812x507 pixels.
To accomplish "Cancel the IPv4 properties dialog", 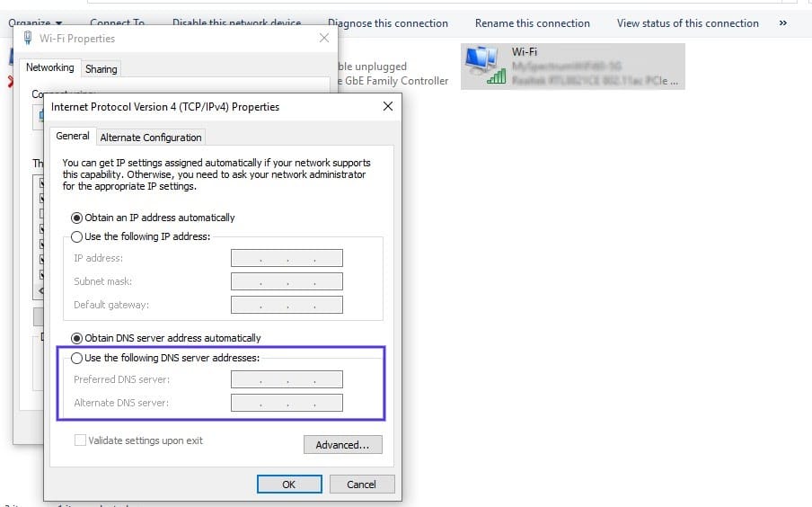I will pyautogui.click(x=361, y=485).
